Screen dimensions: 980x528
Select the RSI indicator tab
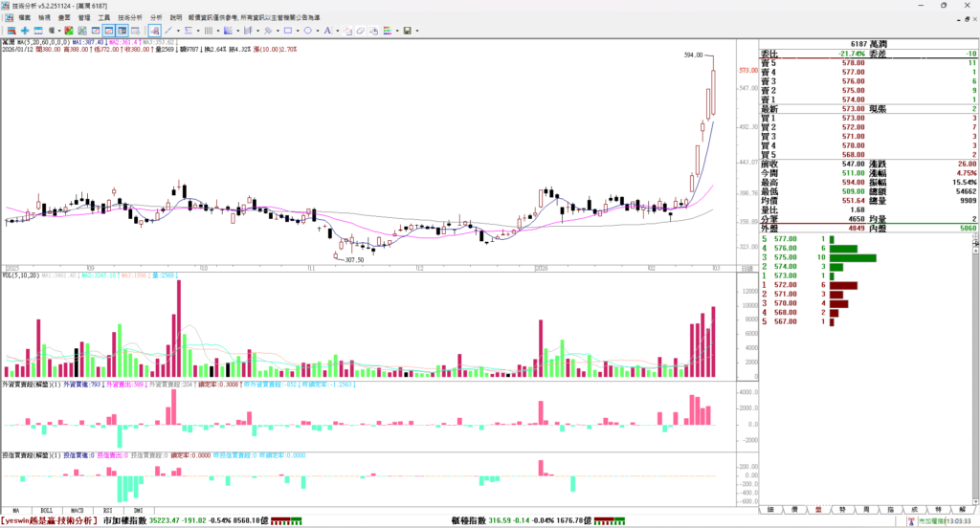tap(107, 511)
